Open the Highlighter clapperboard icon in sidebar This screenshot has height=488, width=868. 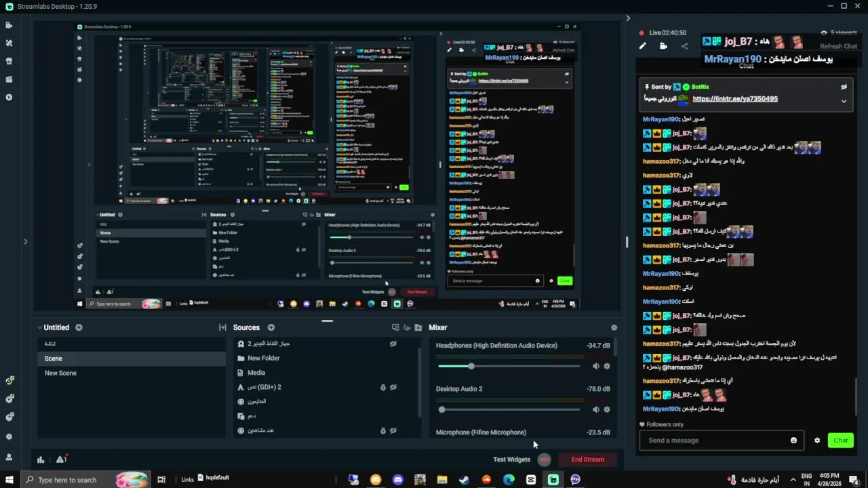coord(9,79)
